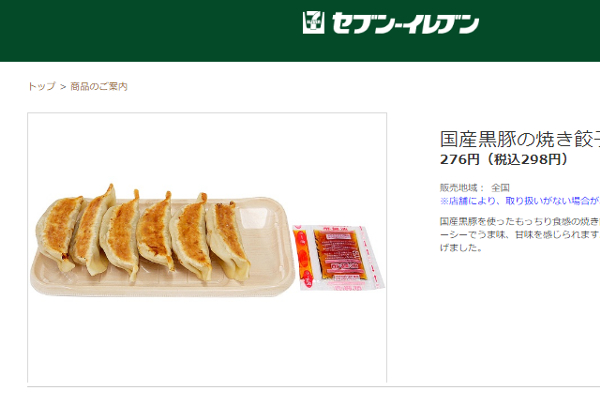Viewport: 600px width, 400px height.
Task: Click the blue store availability notice
Action: tap(520, 201)
